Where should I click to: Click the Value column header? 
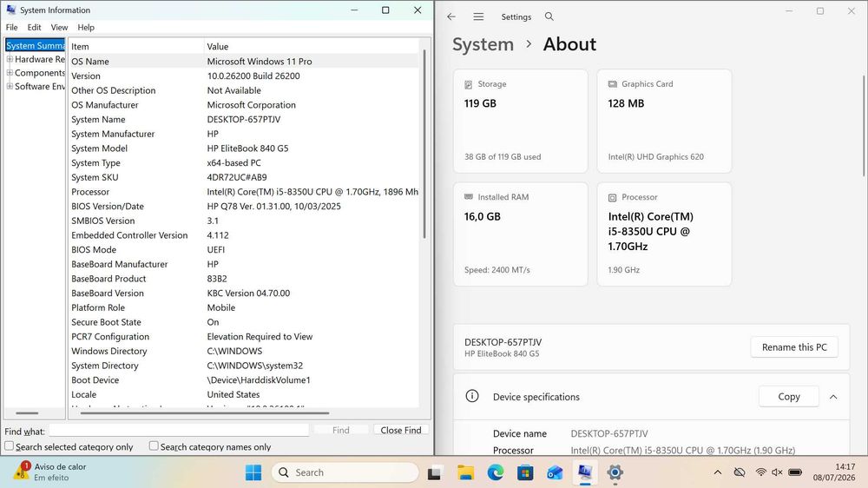[311, 47]
